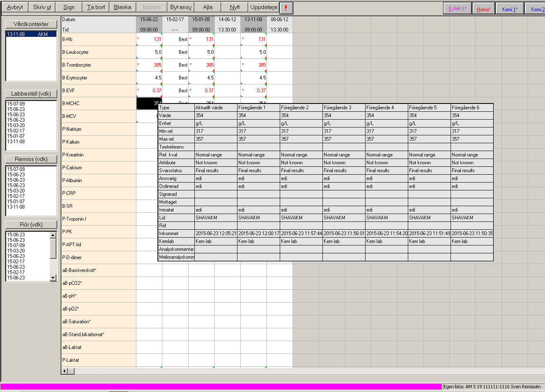Viewport: 545px width, 392px height.
Task: Click the B-Erytrocyter row label
Action: pyautogui.click(x=99, y=78)
